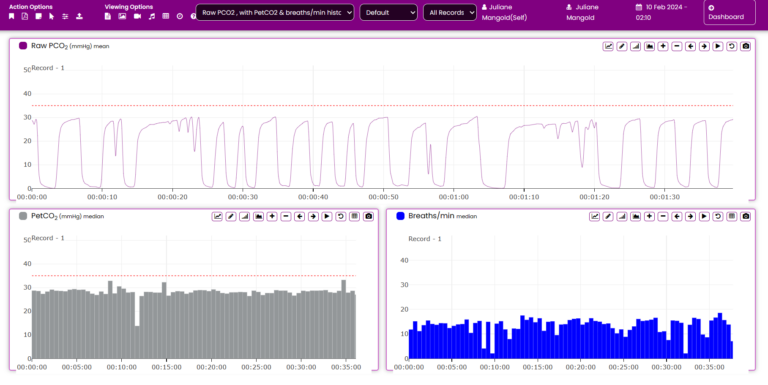Click the image icon under Viewing Options
The height and width of the screenshot is (385, 768).
(x=122, y=16)
